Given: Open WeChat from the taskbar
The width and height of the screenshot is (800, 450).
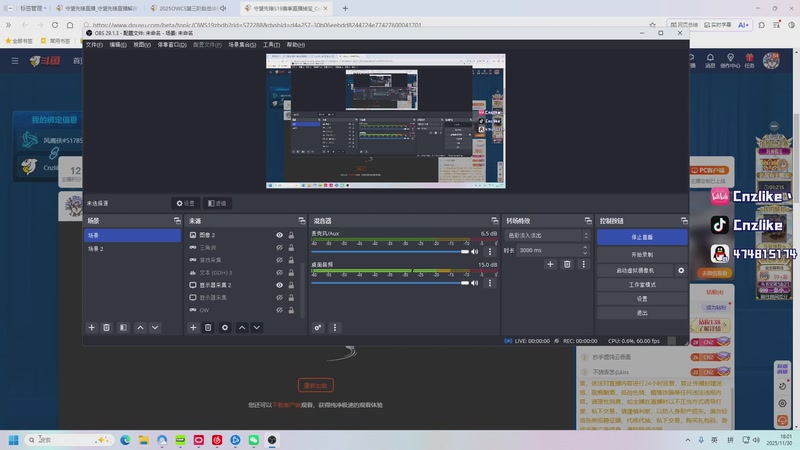Looking at the screenshot, I should [x=254, y=440].
